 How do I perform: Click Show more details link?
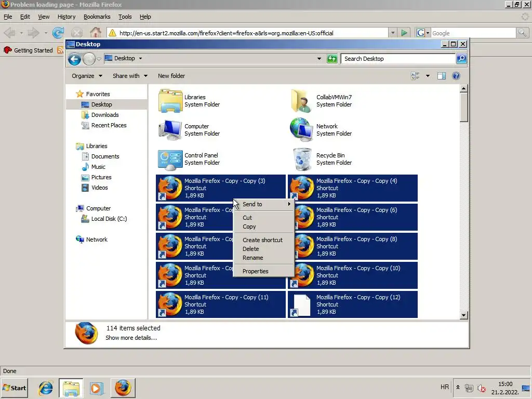click(x=131, y=338)
